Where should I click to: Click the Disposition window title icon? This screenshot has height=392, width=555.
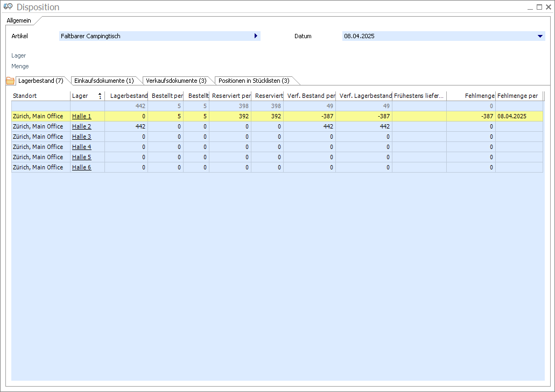[8, 7]
